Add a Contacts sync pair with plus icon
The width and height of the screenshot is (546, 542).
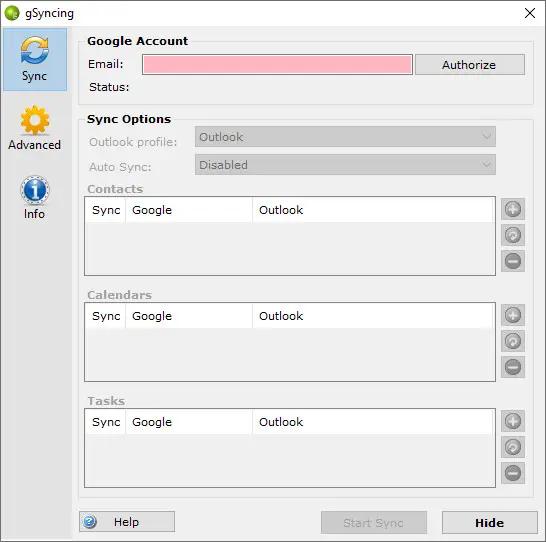click(513, 209)
